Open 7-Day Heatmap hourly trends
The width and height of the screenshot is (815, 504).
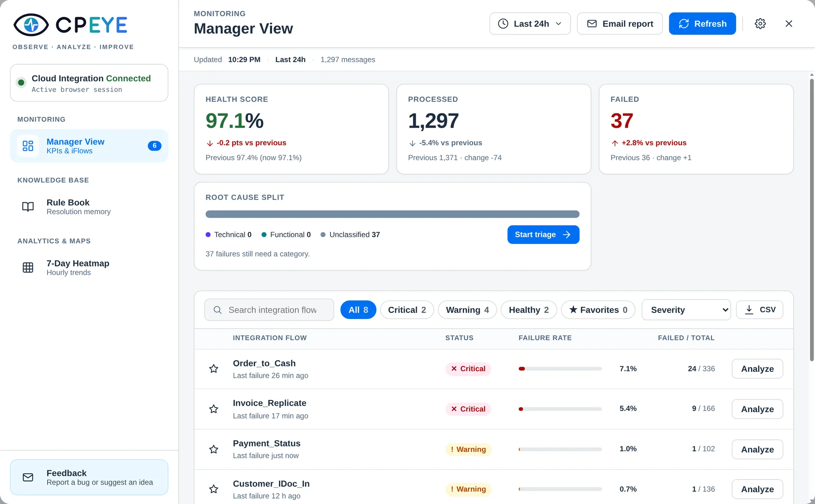tap(89, 267)
